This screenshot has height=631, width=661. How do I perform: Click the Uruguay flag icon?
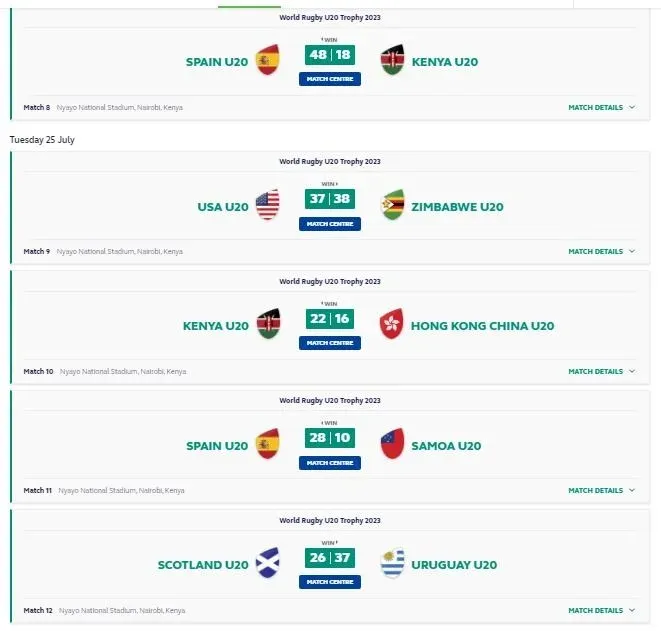[392, 564]
